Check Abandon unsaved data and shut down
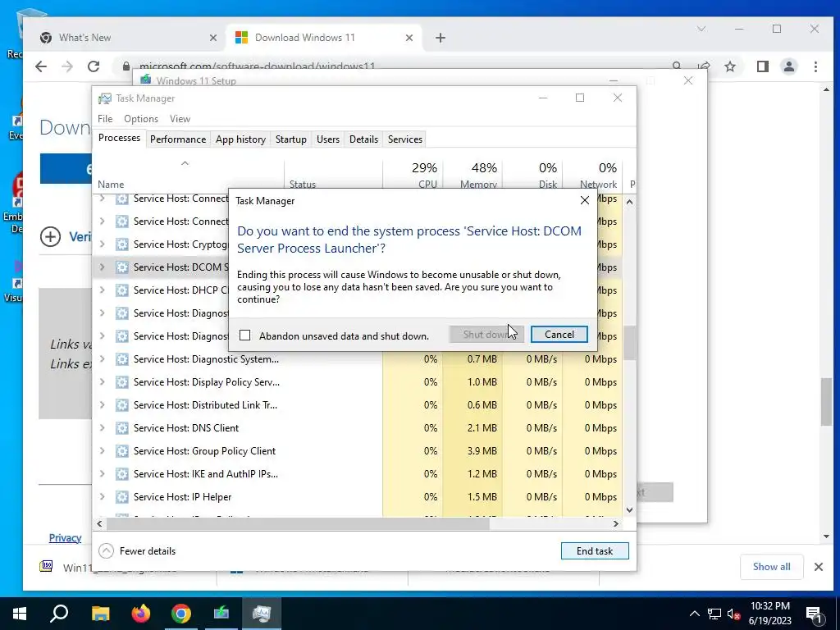840x630 pixels. tap(244, 336)
